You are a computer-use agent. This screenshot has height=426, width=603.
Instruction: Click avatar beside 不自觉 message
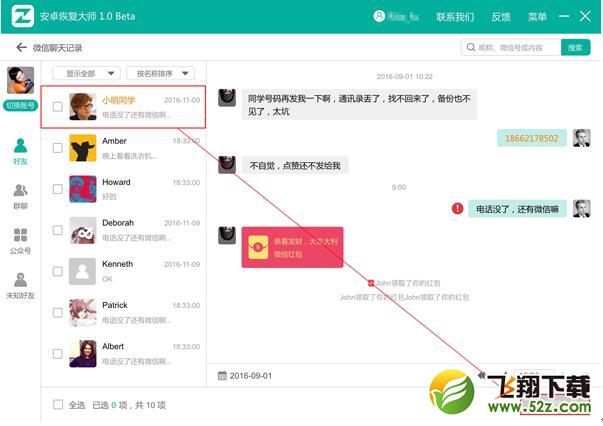pyautogui.click(x=227, y=165)
